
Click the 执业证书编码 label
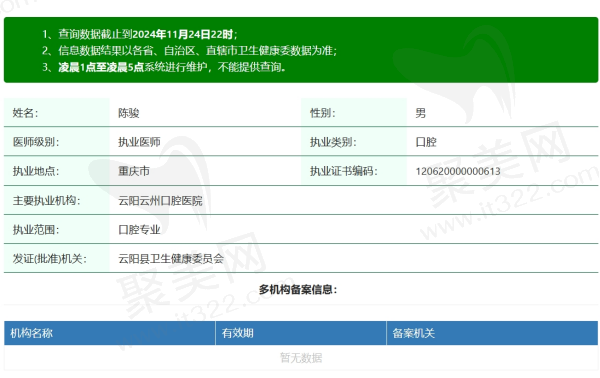(x=344, y=171)
